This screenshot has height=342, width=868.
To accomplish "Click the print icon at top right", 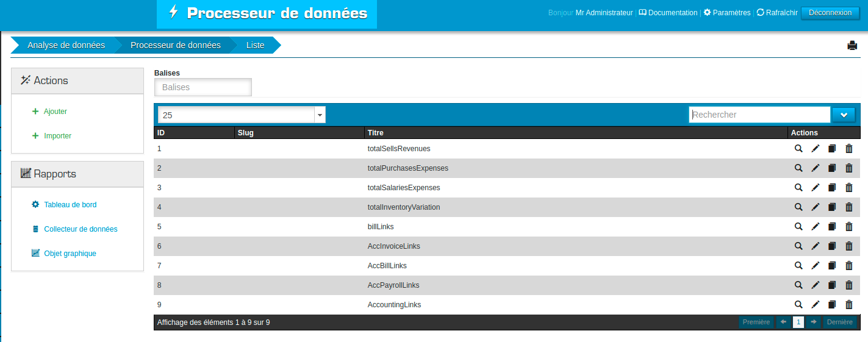I will [852, 46].
